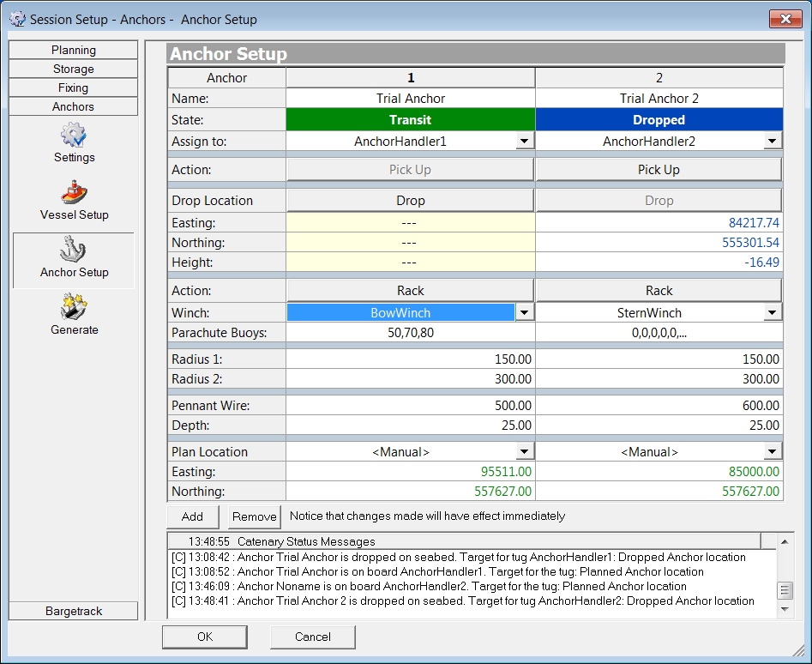Expand the SternWinch winch dropdown
The height and width of the screenshot is (664, 812).
coord(773,313)
